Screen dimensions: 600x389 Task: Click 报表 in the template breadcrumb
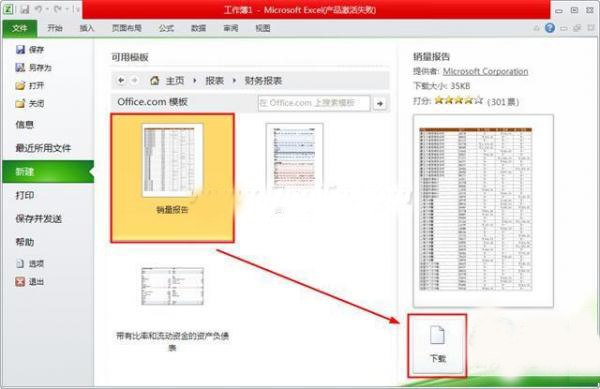point(214,81)
